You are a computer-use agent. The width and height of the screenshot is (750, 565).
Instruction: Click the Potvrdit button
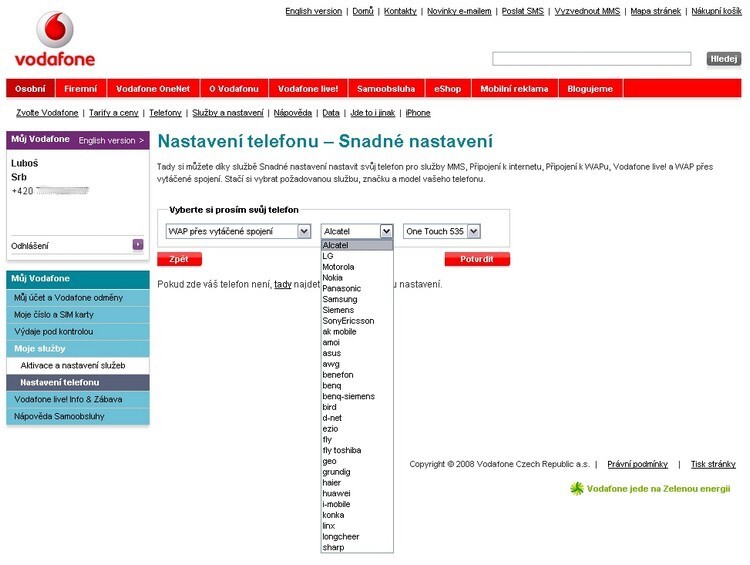point(477,259)
